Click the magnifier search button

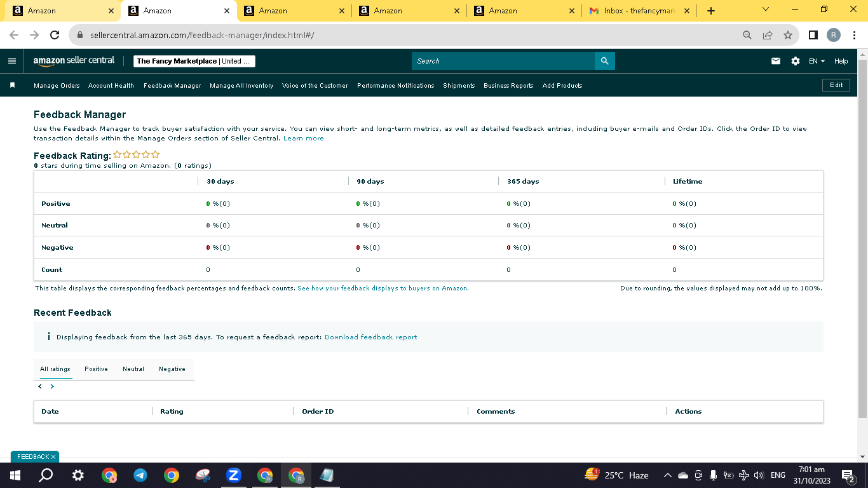pyautogui.click(x=604, y=61)
